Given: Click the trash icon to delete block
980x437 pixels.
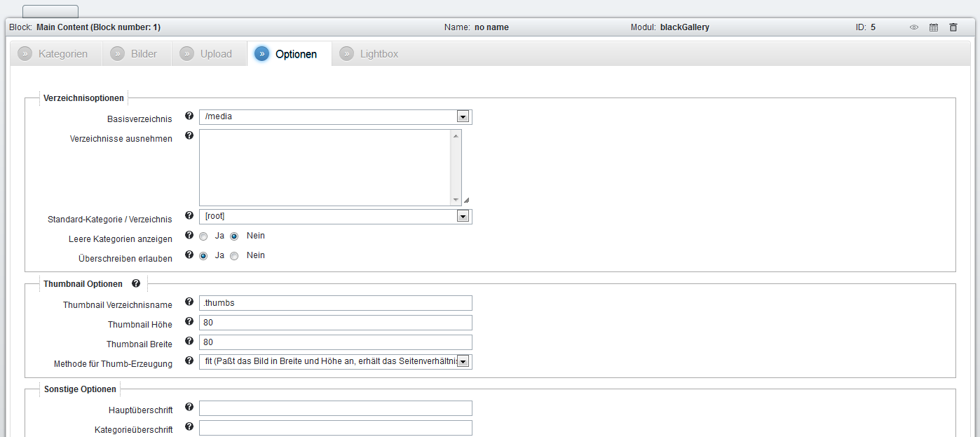Looking at the screenshot, I should 953,27.
